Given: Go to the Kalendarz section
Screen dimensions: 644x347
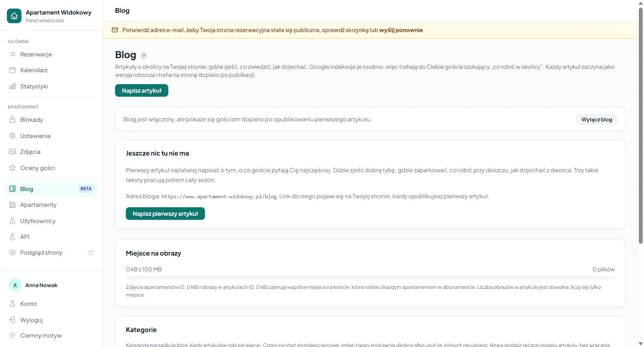Looking at the screenshot, I should point(51,70).
